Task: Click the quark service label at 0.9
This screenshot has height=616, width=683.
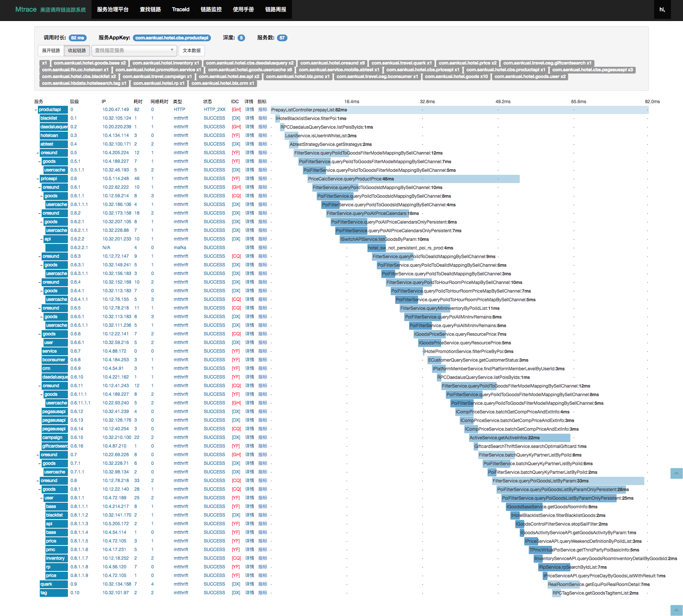Action: coord(54,584)
